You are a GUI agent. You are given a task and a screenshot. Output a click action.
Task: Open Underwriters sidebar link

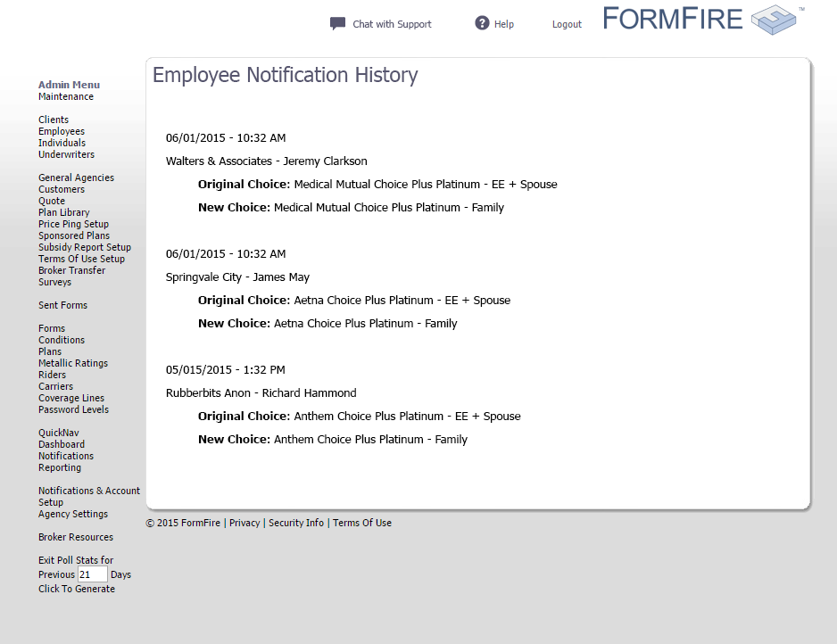[66, 154]
